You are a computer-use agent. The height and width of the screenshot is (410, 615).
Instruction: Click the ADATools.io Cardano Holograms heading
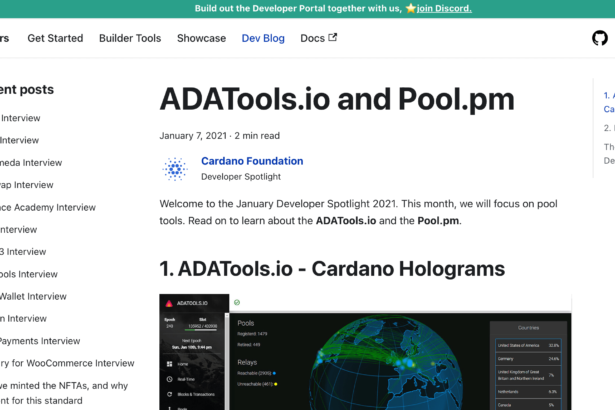pyautogui.click(x=332, y=268)
